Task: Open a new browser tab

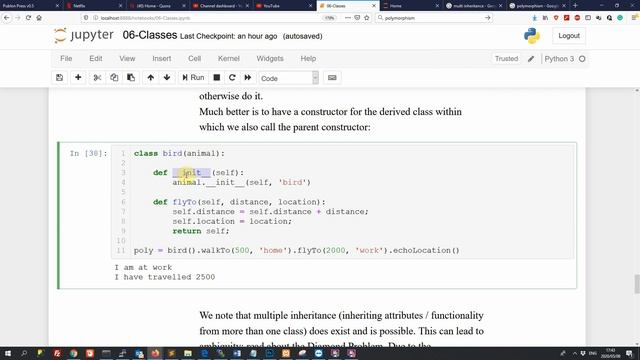Action: (575, 6)
